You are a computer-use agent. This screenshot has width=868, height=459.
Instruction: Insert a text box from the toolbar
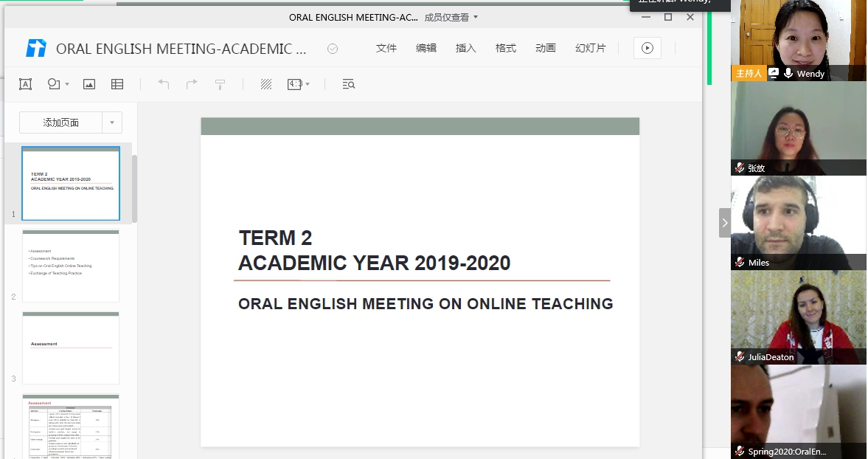coord(25,84)
